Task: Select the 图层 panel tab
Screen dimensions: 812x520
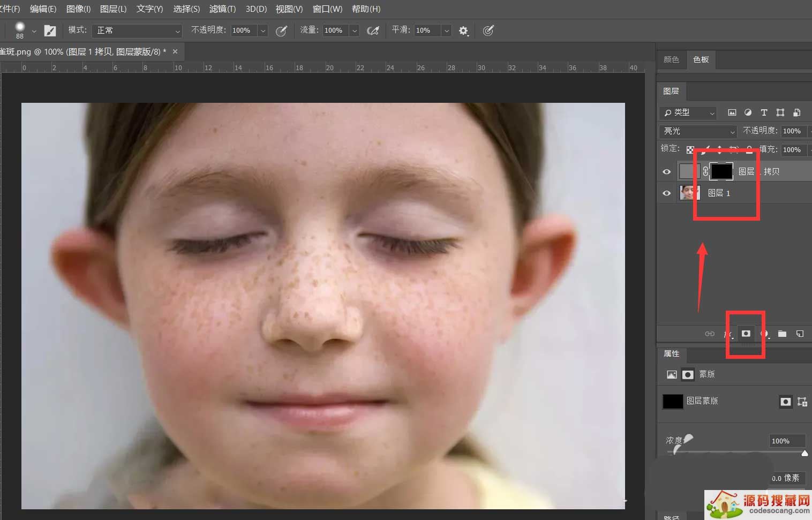Action: coord(671,91)
